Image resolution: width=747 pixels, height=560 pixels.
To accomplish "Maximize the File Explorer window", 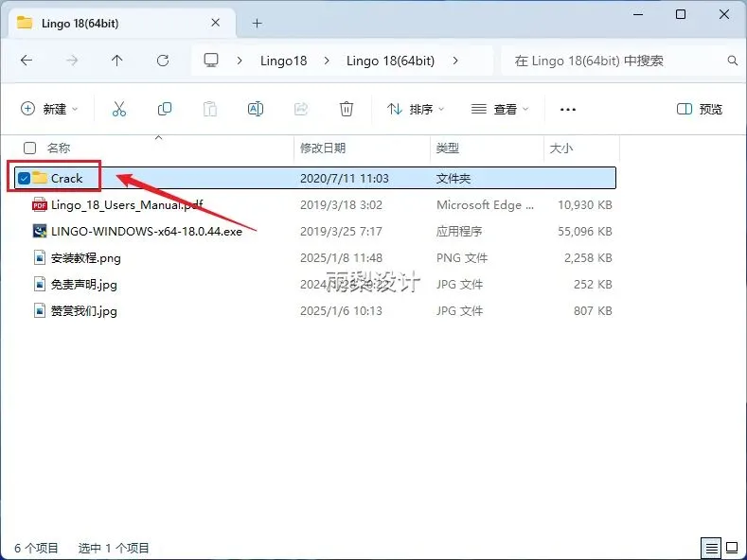I will (681, 14).
